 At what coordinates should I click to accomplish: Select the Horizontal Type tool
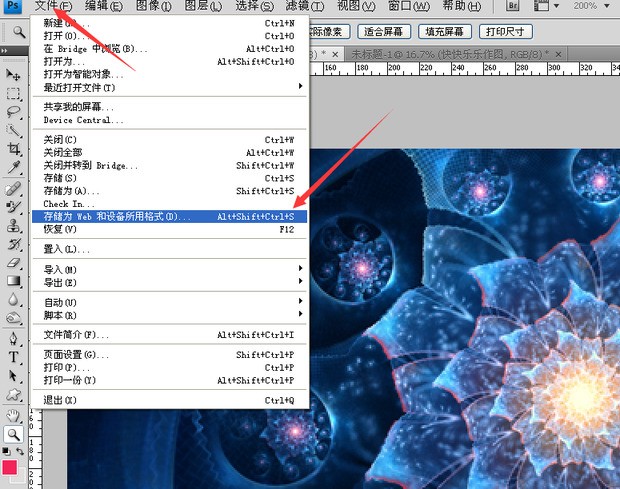(14, 356)
